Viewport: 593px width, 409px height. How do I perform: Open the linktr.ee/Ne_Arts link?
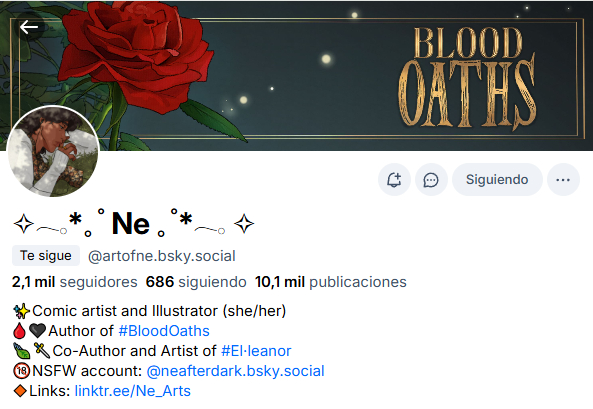[x=132, y=391]
